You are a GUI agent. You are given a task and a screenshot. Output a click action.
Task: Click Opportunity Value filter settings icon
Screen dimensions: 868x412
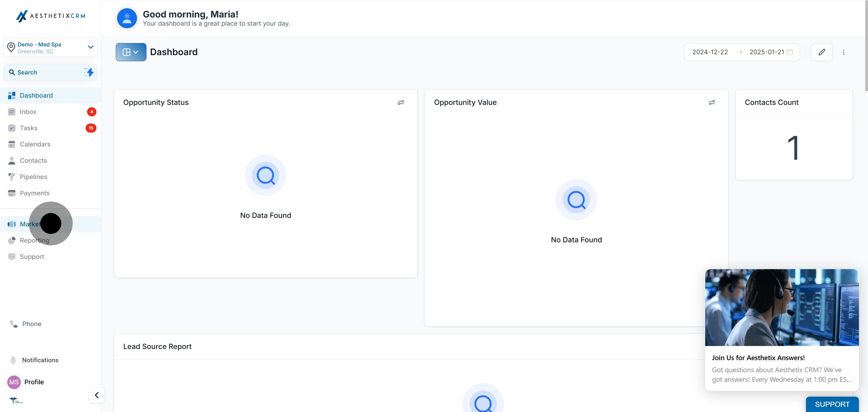click(x=711, y=102)
